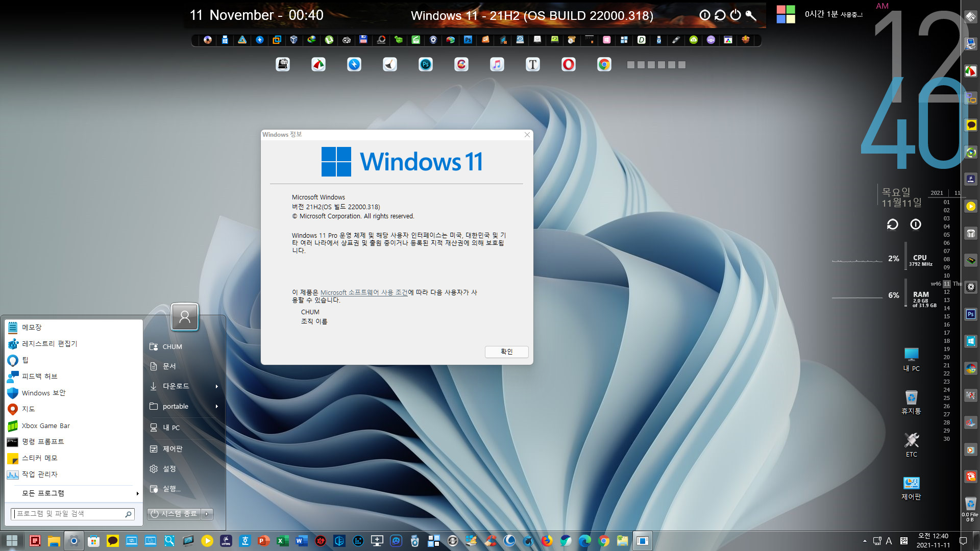
Task: Show hidden tray icons chevron
Action: pyautogui.click(x=865, y=541)
